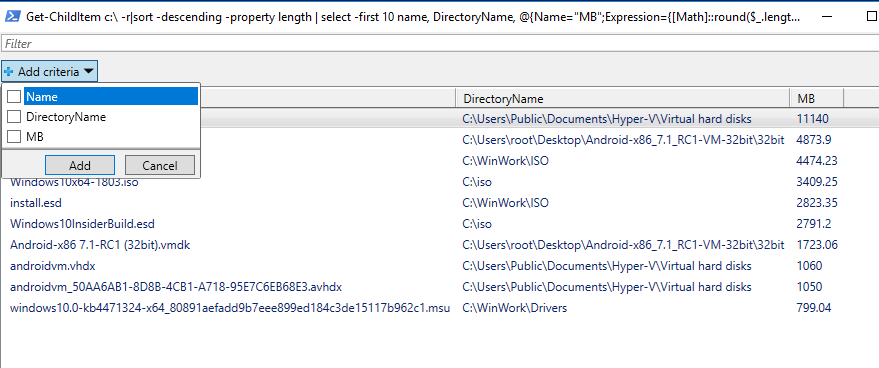
Task: Maximize the grid view window
Action: [871, 17]
